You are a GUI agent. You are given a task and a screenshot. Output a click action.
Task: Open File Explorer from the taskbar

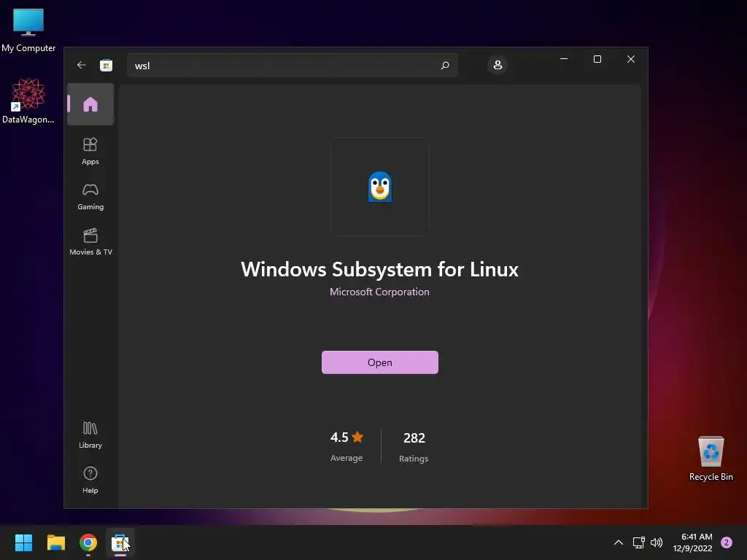tap(55, 542)
